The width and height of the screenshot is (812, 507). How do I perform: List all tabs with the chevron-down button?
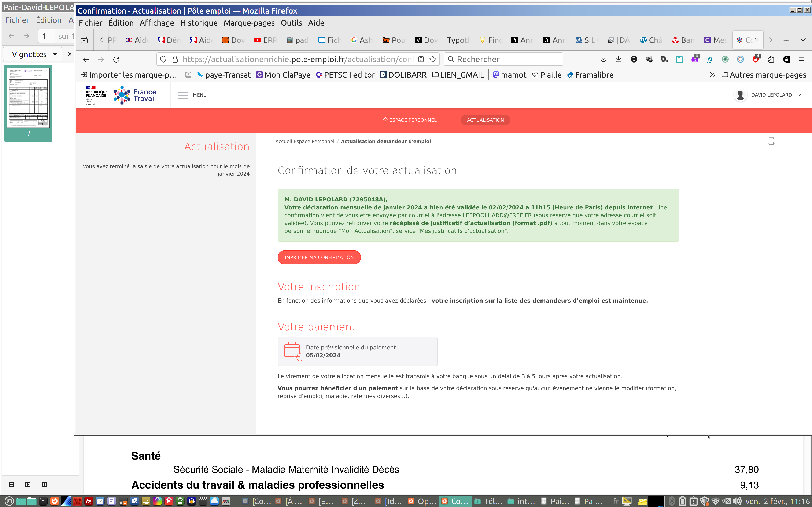[803, 40]
